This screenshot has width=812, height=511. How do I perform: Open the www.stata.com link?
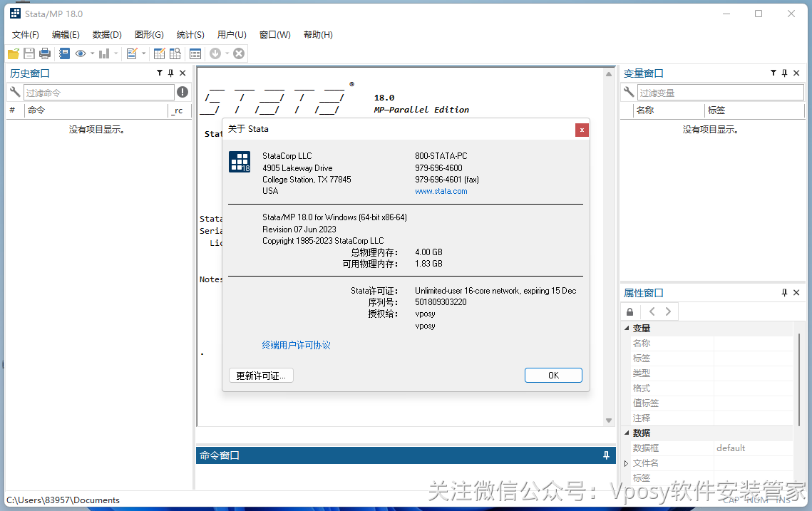(x=441, y=191)
